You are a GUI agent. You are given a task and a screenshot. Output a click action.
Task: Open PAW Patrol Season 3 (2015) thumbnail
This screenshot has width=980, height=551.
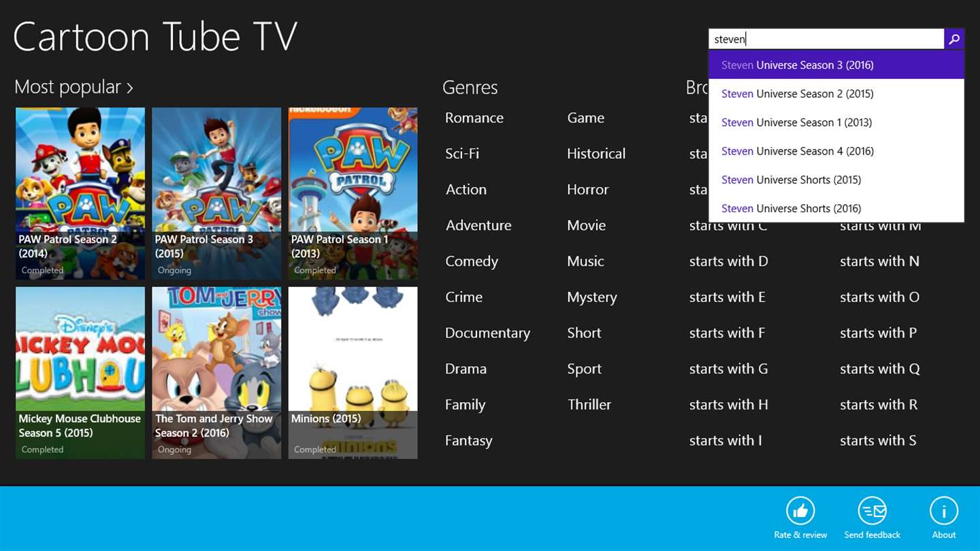coord(216,193)
